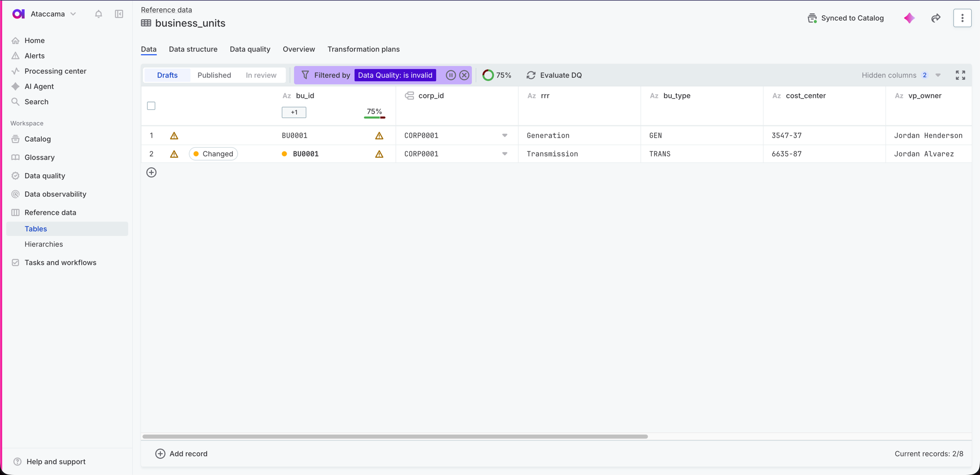980x475 pixels.
Task: Toggle the select-all rows checkbox
Action: tap(151, 106)
